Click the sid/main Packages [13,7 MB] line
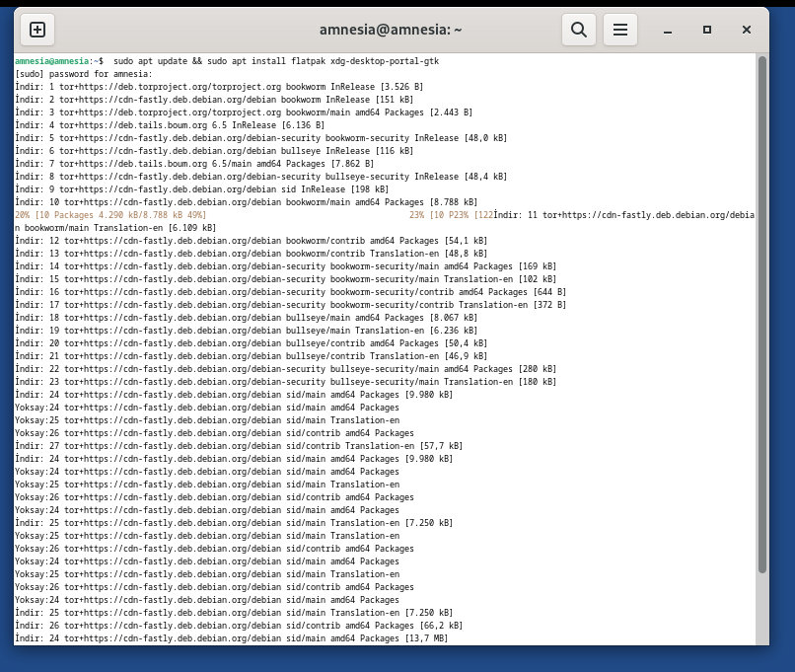Image resolution: width=795 pixels, height=672 pixels. pyautogui.click(x=231, y=638)
